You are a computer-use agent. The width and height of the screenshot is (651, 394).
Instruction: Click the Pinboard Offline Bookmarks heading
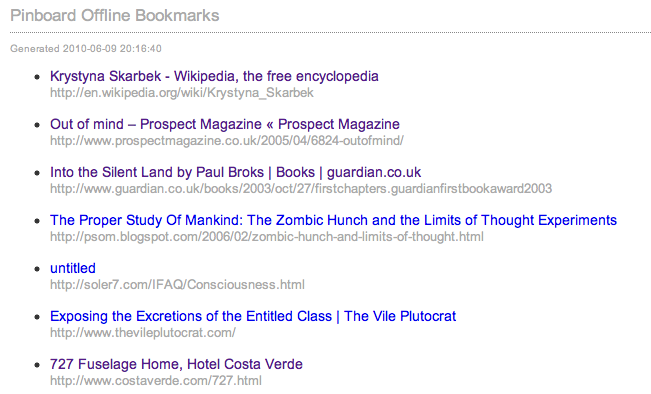(x=115, y=16)
